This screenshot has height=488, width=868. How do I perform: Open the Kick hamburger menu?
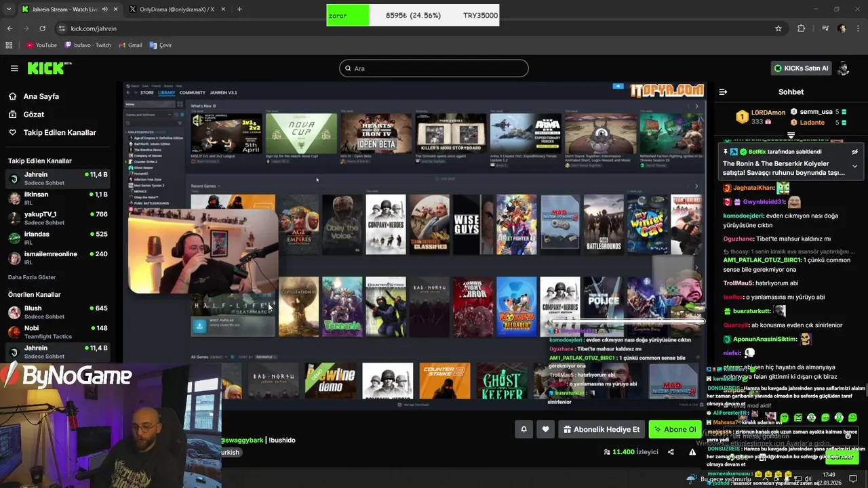click(x=14, y=68)
